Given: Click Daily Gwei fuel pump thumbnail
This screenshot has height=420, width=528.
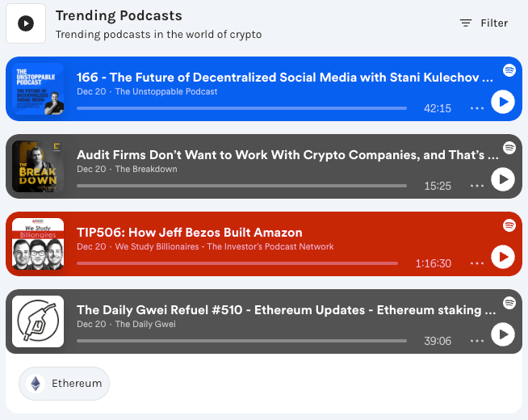Looking at the screenshot, I should [x=38, y=321].
